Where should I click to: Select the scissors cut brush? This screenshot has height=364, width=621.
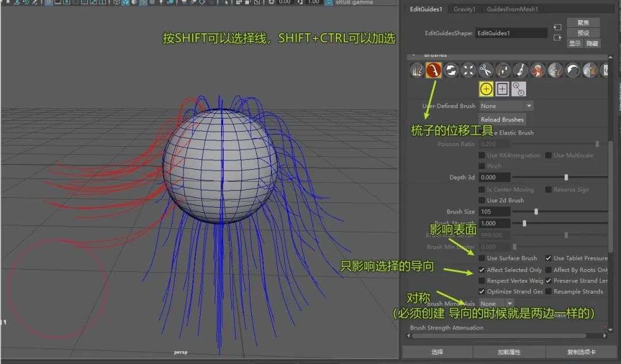tap(486, 71)
